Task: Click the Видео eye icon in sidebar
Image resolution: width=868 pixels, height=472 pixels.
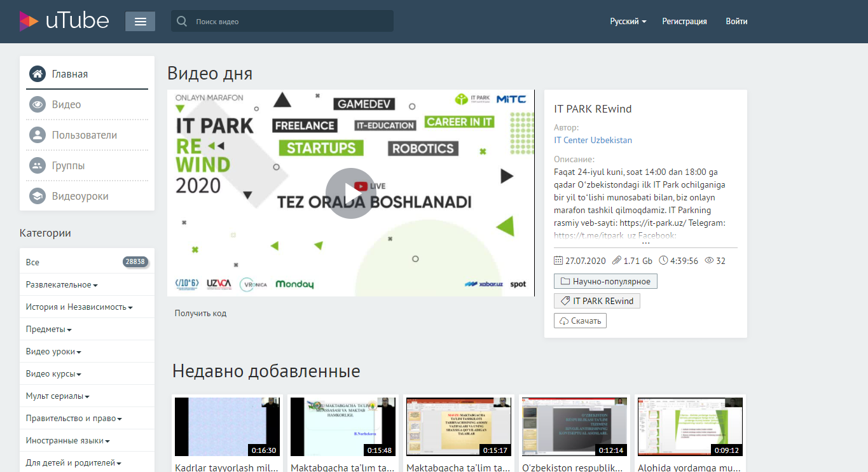Action: [x=38, y=104]
